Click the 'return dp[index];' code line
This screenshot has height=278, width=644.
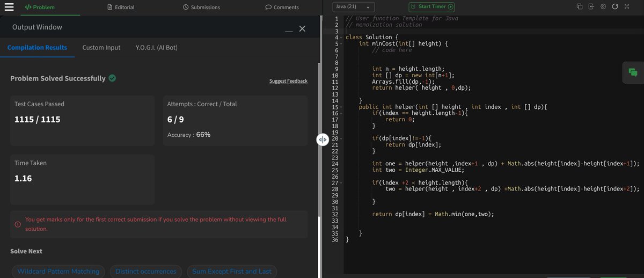(x=413, y=145)
